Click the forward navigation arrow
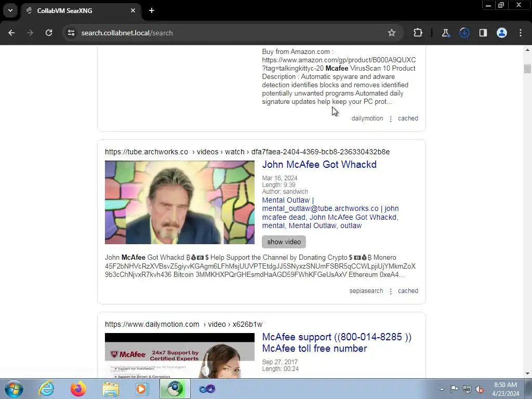Screen dimensions: 532x399 [x=30, y=33]
